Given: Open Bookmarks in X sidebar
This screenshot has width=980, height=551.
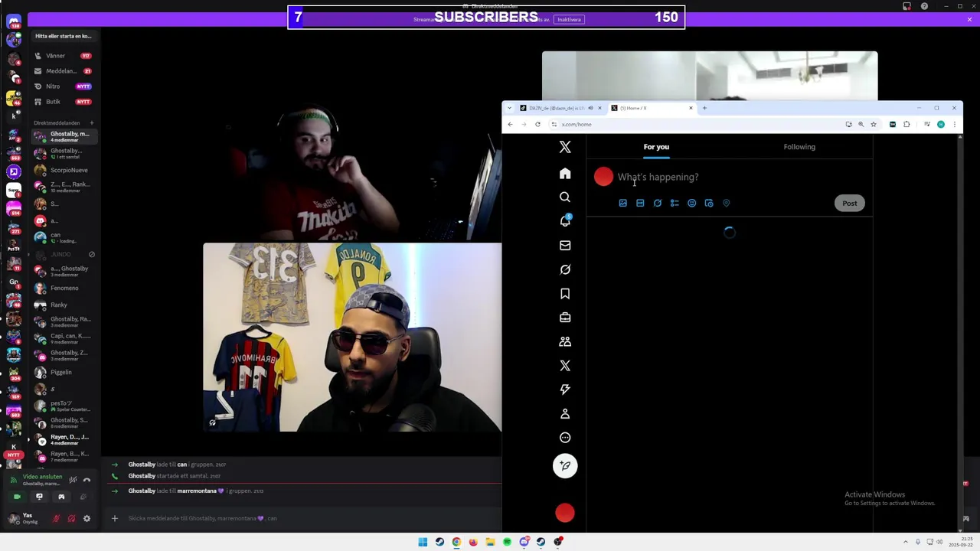Looking at the screenshot, I should [565, 294].
